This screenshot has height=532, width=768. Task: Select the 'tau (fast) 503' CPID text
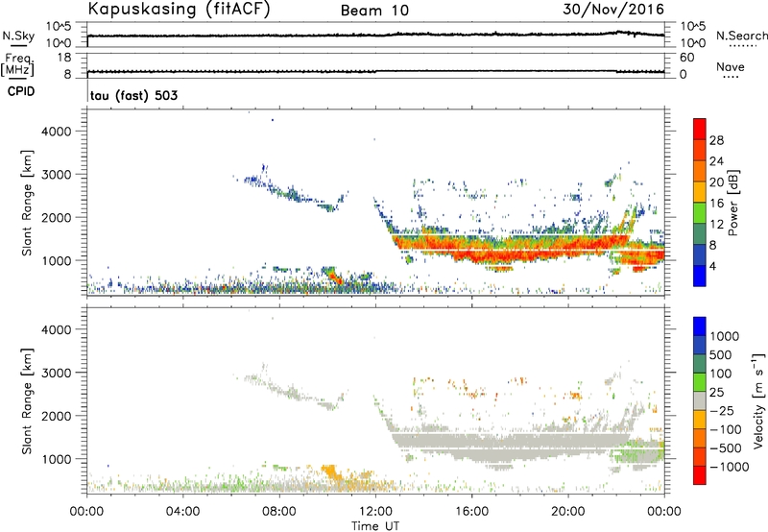(133, 95)
